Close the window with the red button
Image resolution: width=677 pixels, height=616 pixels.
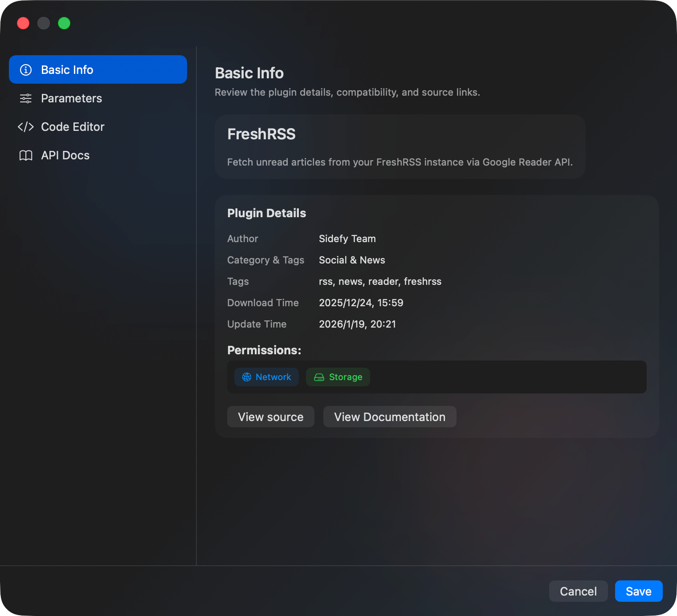(23, 23)
